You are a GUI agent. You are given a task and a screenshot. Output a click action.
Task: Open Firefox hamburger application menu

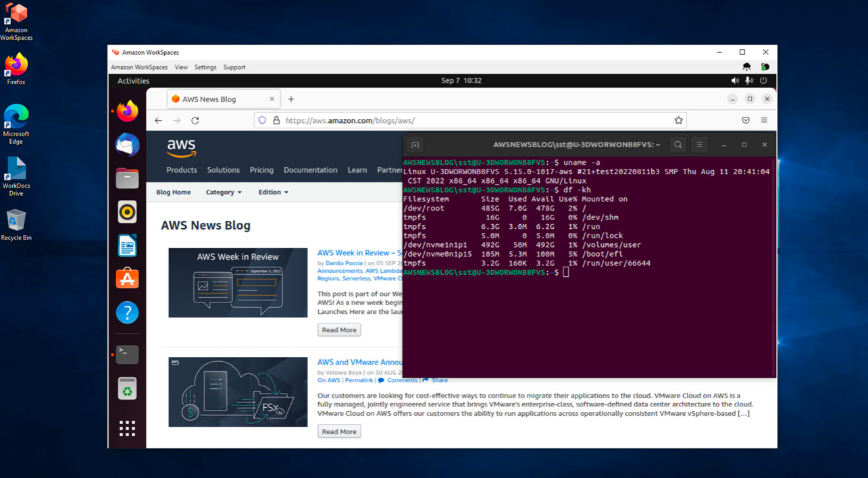(x=764, y=120)
